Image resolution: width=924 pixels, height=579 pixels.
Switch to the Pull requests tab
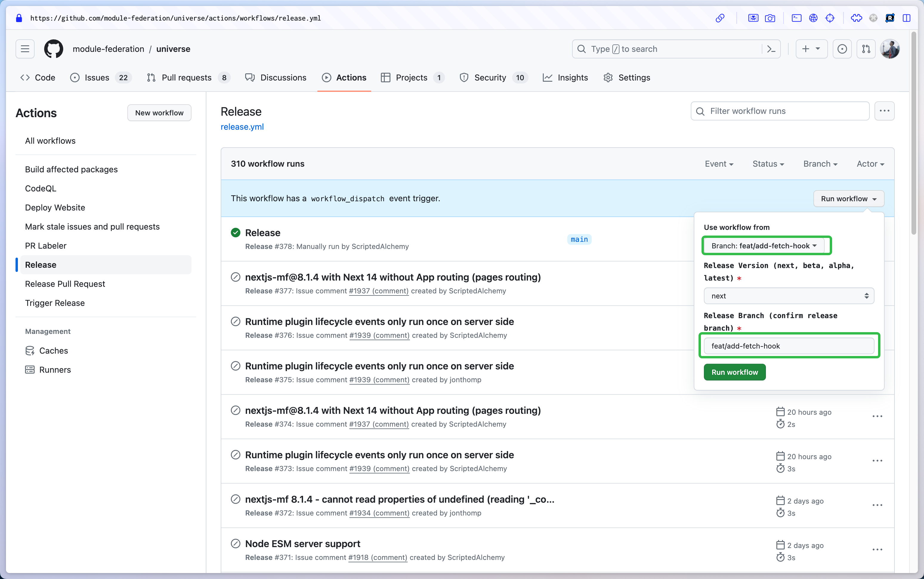[x=187, y=78]
